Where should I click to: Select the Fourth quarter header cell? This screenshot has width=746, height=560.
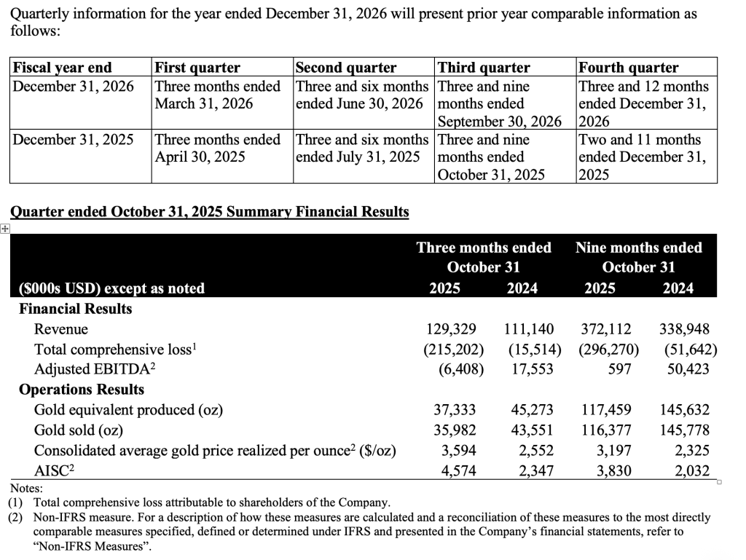pos(628,68)
